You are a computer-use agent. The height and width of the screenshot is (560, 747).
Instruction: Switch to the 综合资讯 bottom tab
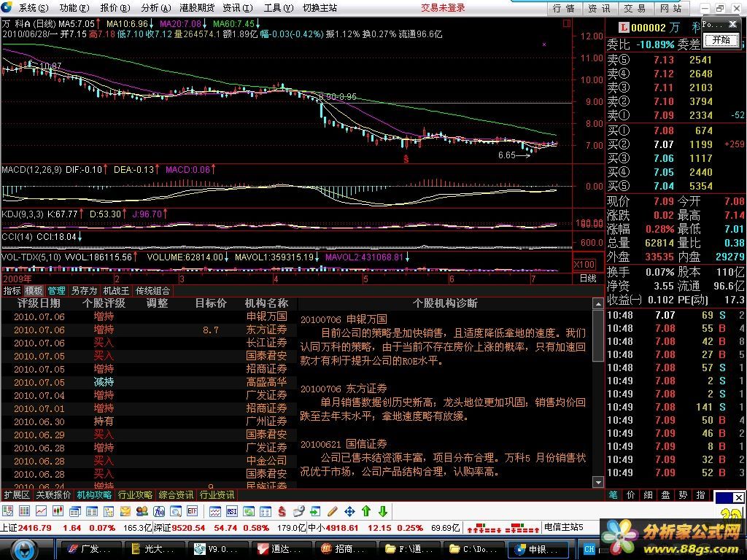coord(177,495)
